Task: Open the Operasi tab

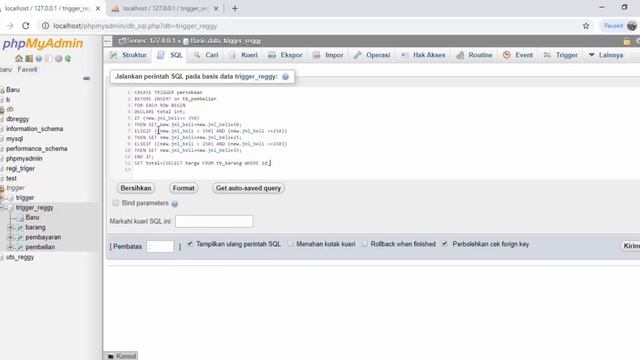Action: pos(372,55)
